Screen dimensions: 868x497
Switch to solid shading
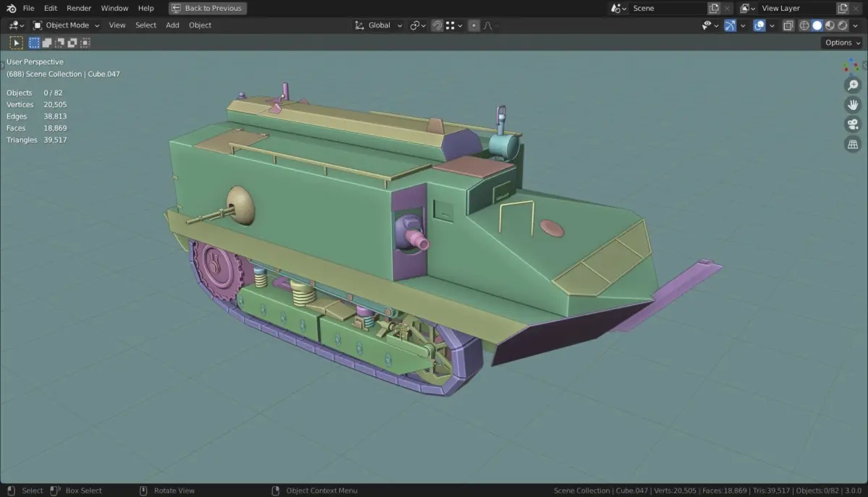(817, 25)
